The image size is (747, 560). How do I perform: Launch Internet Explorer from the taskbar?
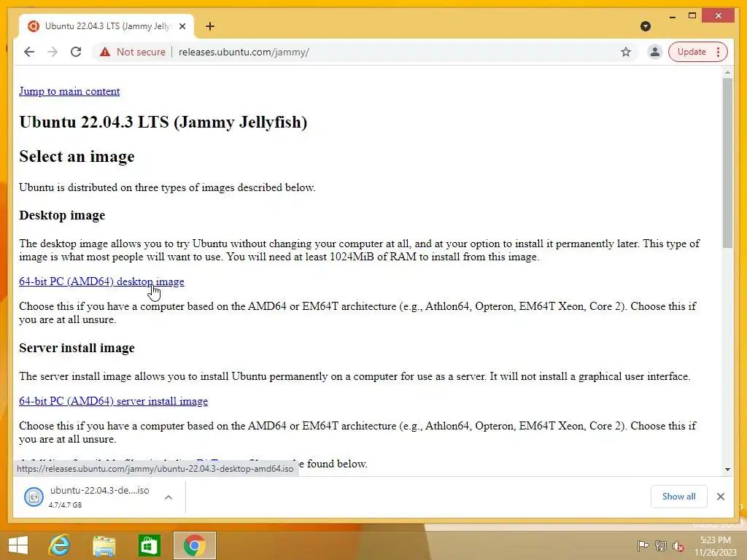[x=60, y=545]
